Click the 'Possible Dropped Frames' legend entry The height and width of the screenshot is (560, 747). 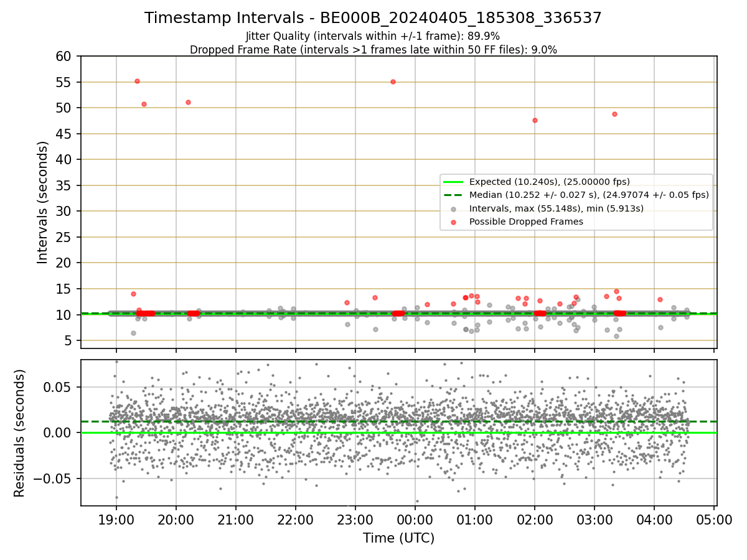click(526, 222)
